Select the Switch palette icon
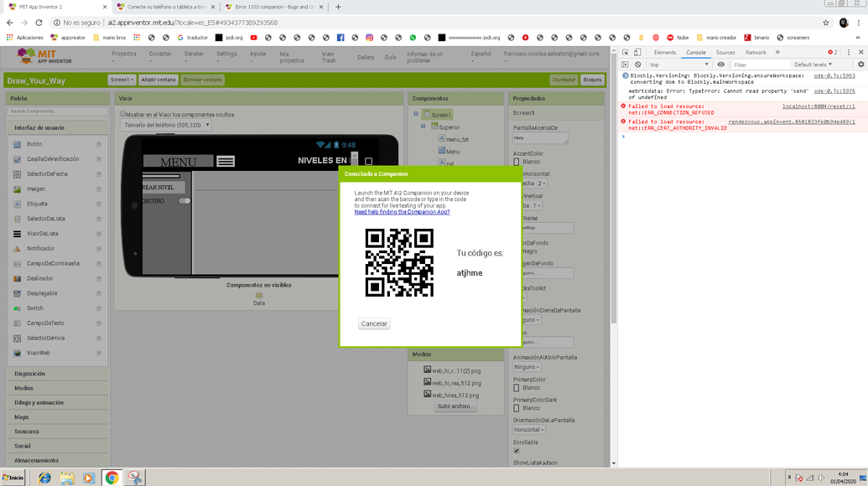This screenshot has height=486, width=868. click(x=17, y=308)
